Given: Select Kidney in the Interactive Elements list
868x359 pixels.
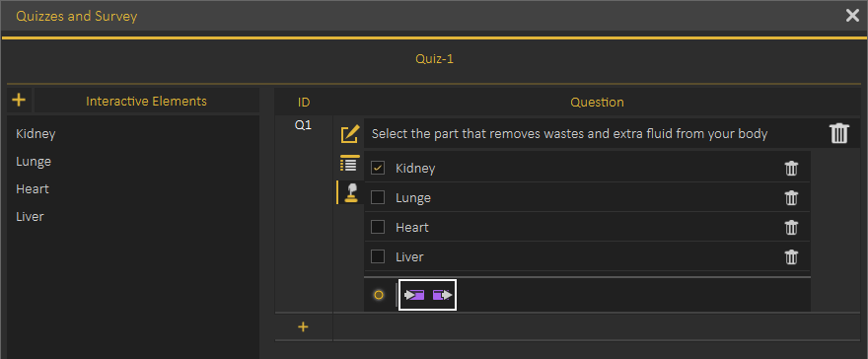Looking at the screenshot, I should 36,134.
